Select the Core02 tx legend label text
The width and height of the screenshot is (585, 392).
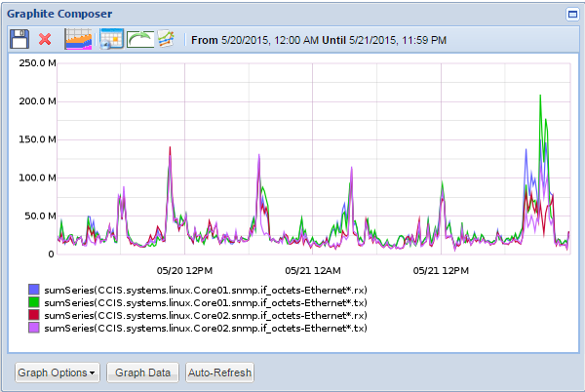pos(206,329)
